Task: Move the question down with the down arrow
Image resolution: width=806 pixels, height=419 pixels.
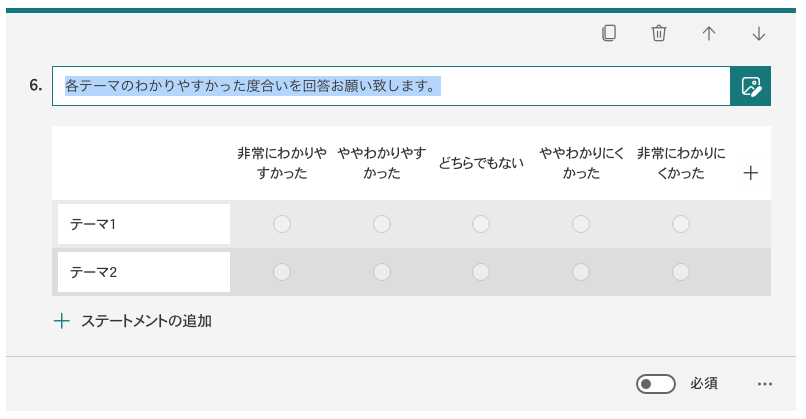Action: pyautogui.click(x=759, y=33)
